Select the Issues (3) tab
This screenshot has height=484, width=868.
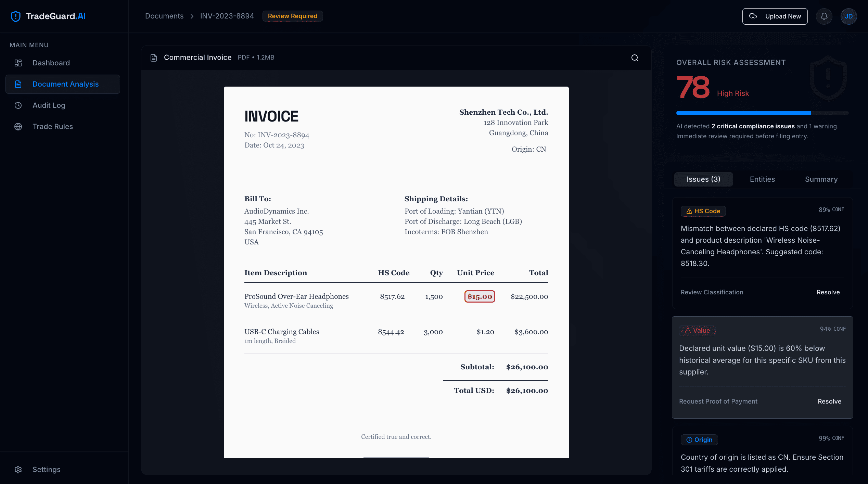coord(703,179)
